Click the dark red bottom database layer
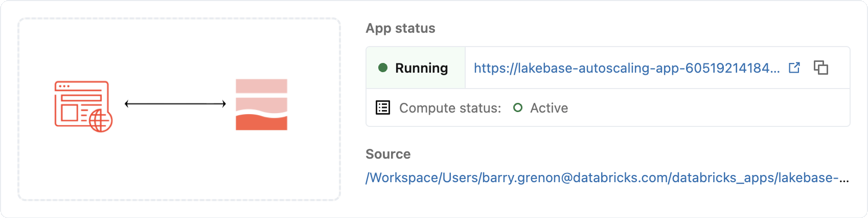The width and height of the screenshot is (868, 218). click(x=261, y=123)
